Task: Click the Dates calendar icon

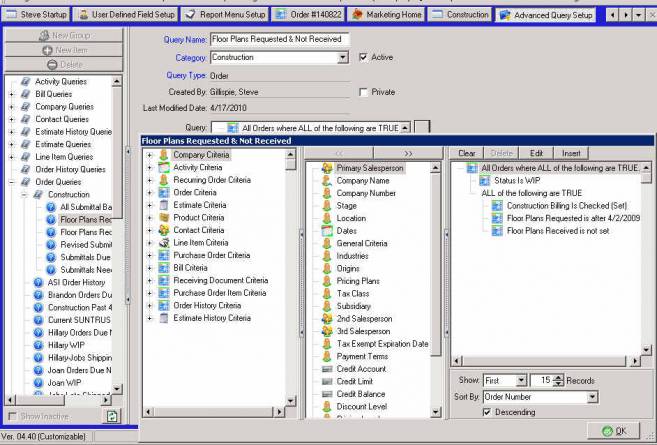Action: (327, 231)
